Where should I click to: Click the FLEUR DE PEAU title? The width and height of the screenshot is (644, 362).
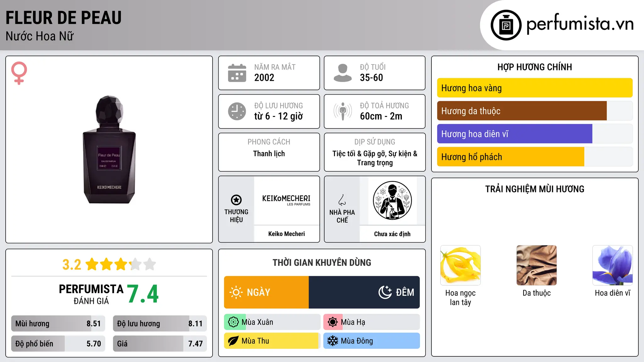tap(64, 18)
